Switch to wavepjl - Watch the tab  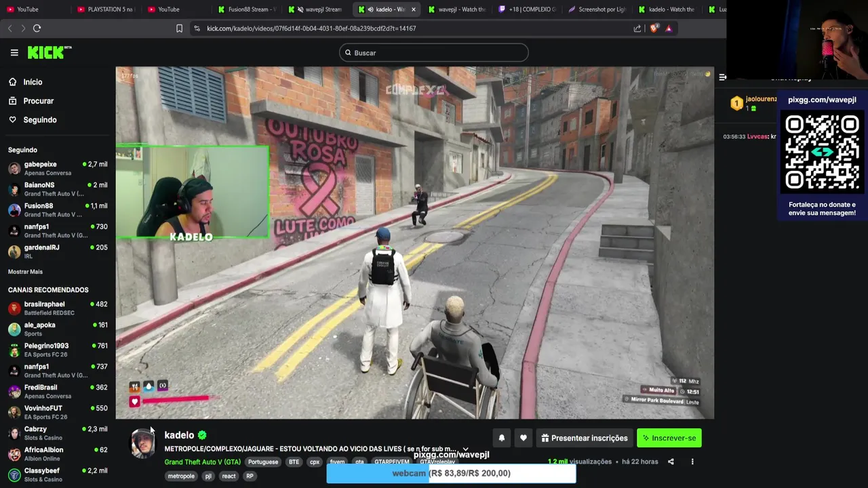point(457,9)
